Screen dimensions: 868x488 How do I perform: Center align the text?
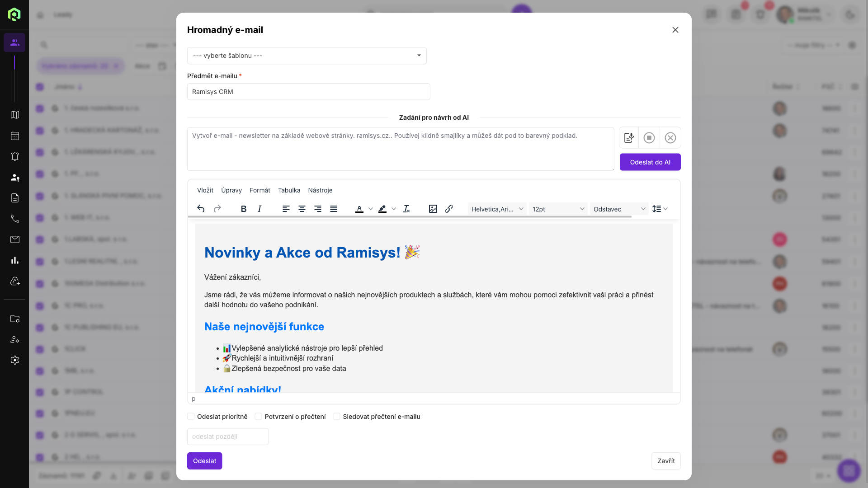coord(302,209)
